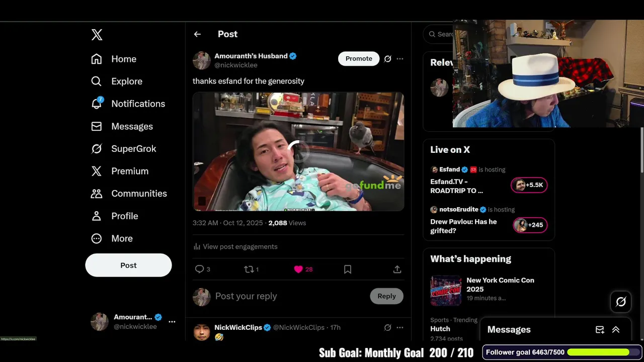Expand the Messages drawer with double chevron
Screen dimensions: 644x362
(616, 330)
